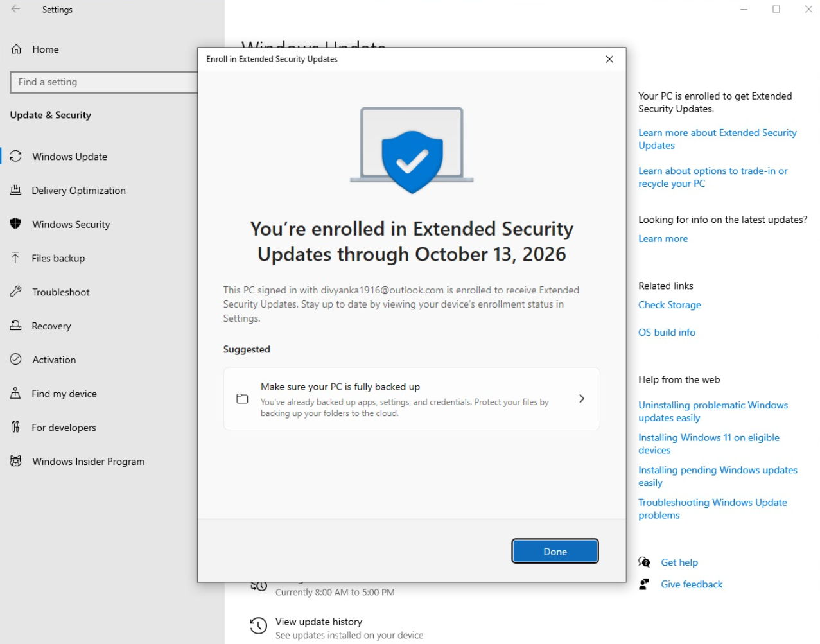
Task: Click the View update history clock icon
Action: click(258, 626)
